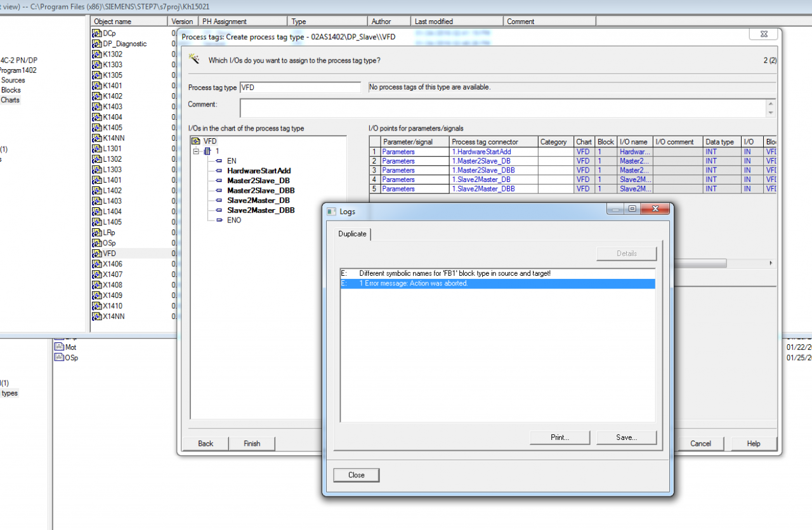Click the Process tag type input field
812x530 pixels.
[300, 87]
